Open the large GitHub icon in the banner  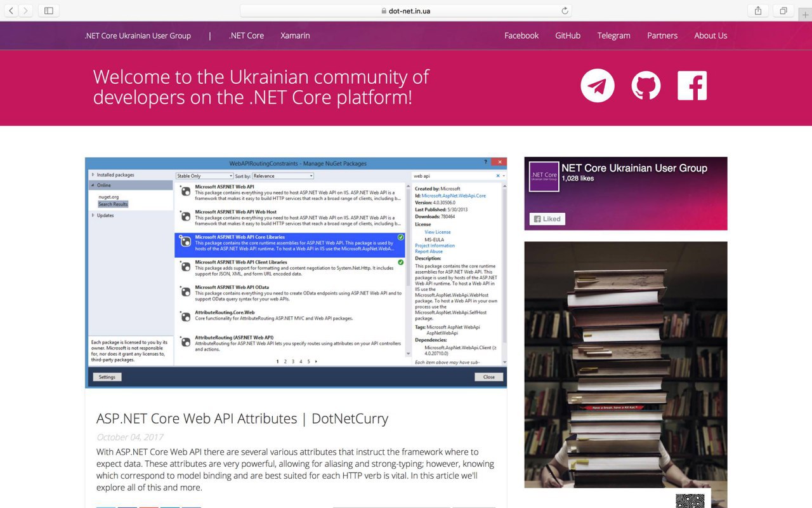(x=646, y=86)
